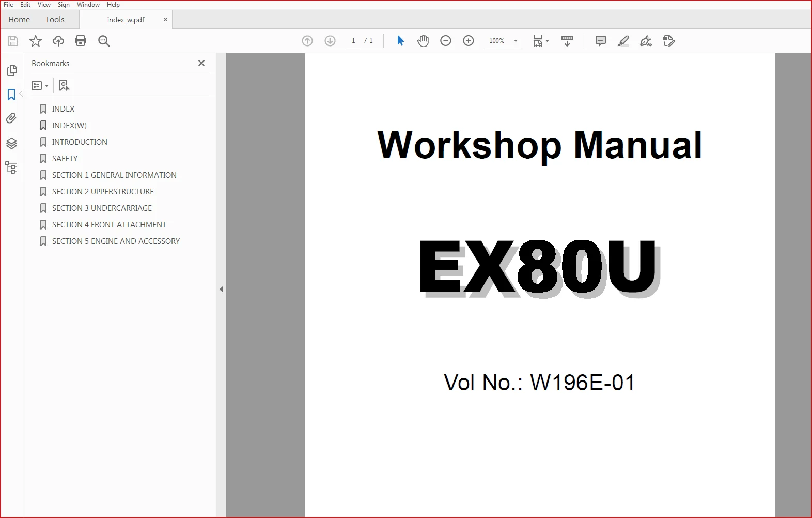The height and width of the screenshot is (518, 812).
Task: Close the Bookmarks panel
Action: point(201,63)
